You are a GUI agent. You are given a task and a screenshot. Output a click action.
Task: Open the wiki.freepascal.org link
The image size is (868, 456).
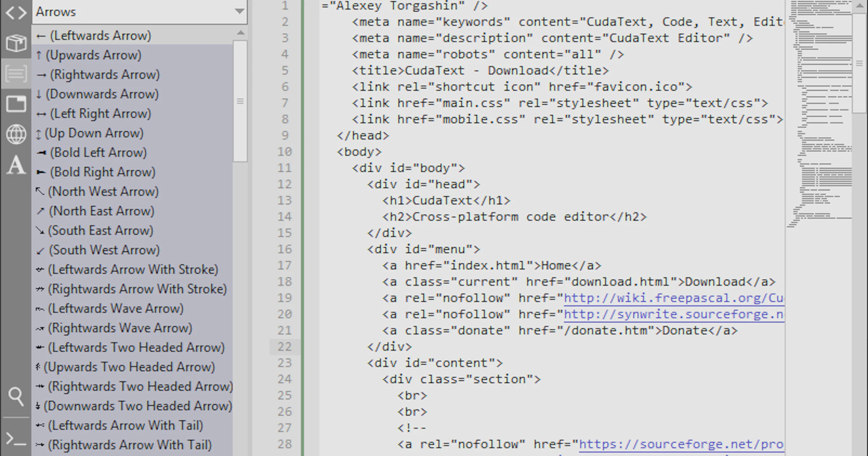point(674,298)
